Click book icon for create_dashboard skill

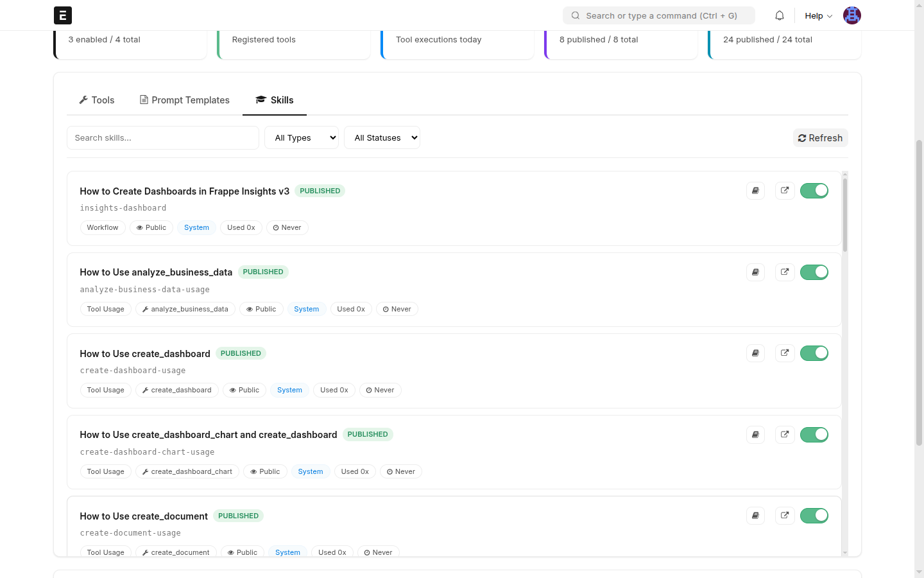pyautogui.click(x=756, y=353)
